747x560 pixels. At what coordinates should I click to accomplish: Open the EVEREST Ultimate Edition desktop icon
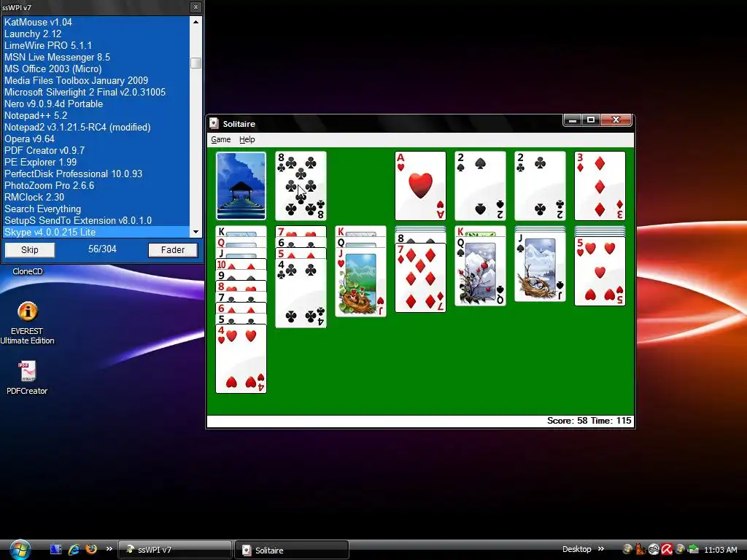(x=27, y=322)
